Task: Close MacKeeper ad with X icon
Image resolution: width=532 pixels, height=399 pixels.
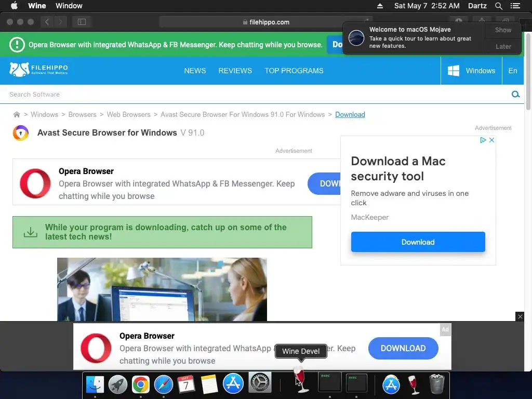Action: point(491,140)
